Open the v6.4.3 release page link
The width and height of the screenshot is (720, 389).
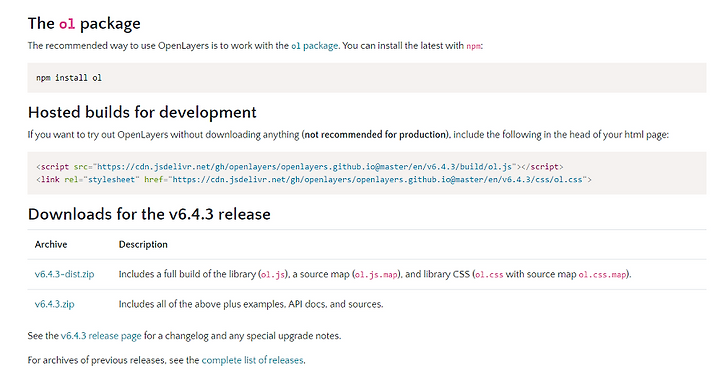[101, 336]
